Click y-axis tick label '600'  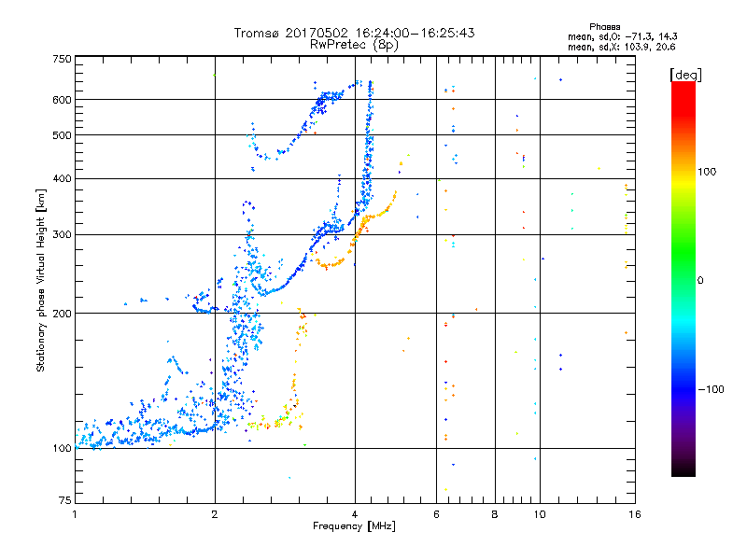(62, 100)
